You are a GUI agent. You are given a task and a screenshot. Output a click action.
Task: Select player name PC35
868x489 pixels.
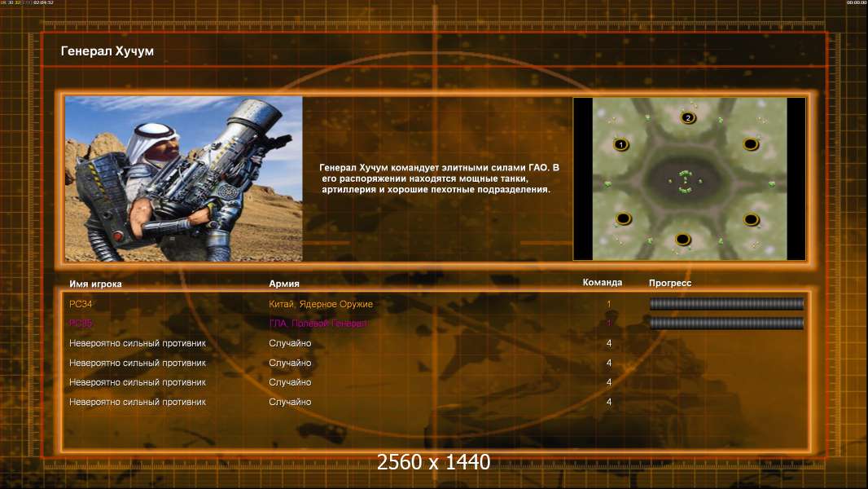(81, 324)
